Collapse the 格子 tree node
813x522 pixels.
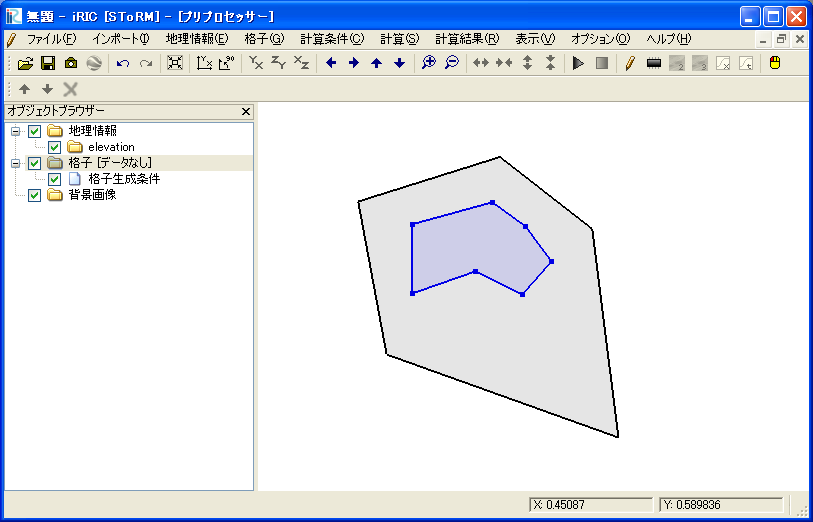pyautogui.click(x=16, y=163)
